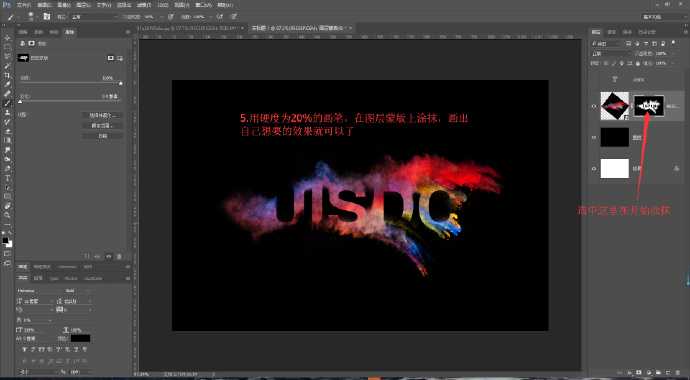Open the File menu
Viewport: 690px width, 380px height.
tap(23, 5)
